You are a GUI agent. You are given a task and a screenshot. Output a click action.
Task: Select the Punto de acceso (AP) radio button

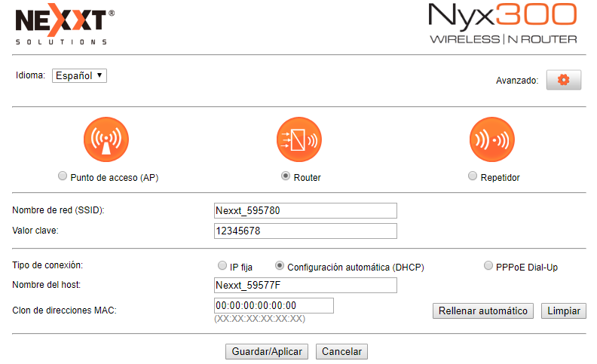(x=63, y=176)
